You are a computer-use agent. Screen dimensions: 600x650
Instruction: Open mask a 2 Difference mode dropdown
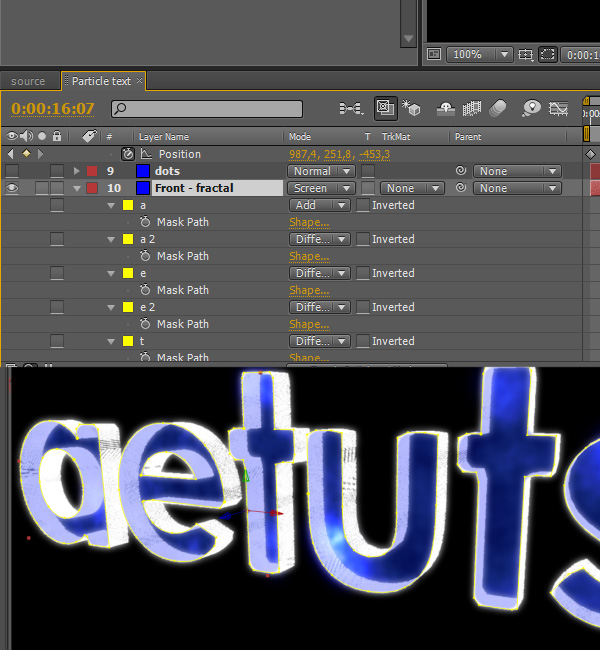click(x=320, y=239)
